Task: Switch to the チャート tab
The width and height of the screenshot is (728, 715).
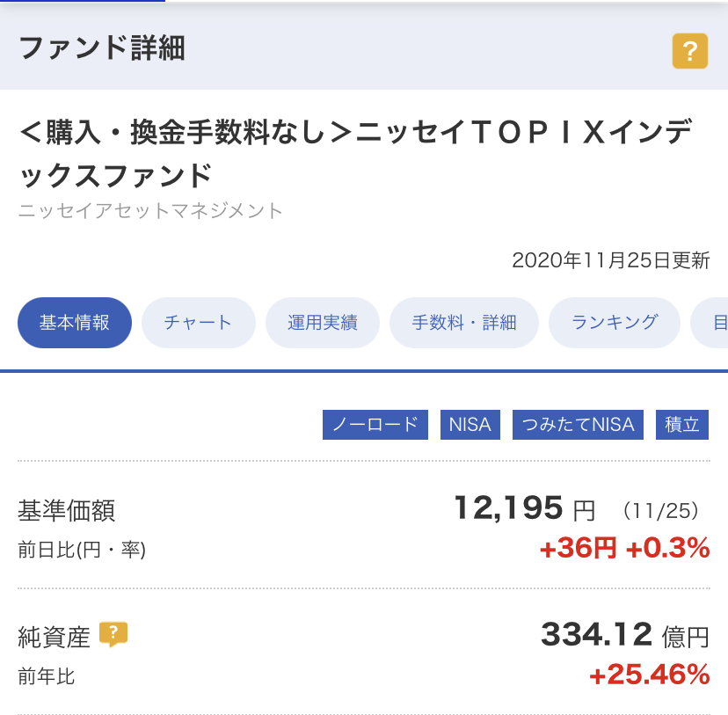Action: (198, 323)
